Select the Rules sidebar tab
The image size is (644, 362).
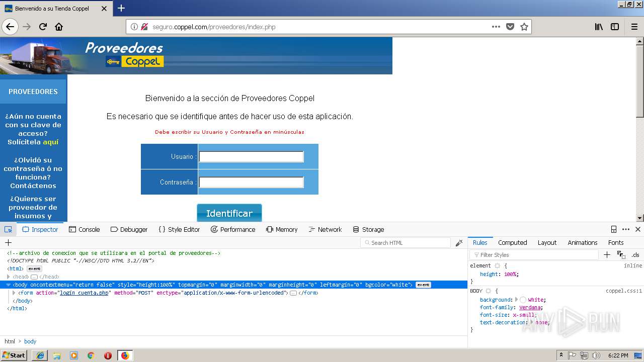(x=480, y=242)
